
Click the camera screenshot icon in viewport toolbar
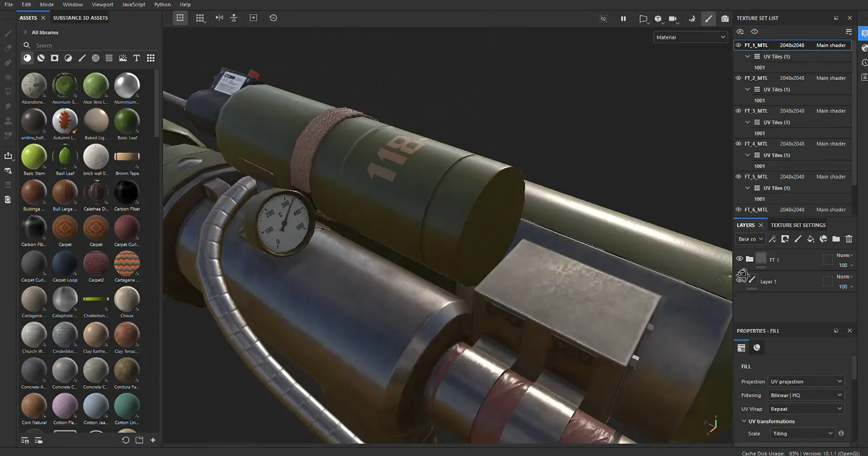pyautogui.click(x=725, y=19)
